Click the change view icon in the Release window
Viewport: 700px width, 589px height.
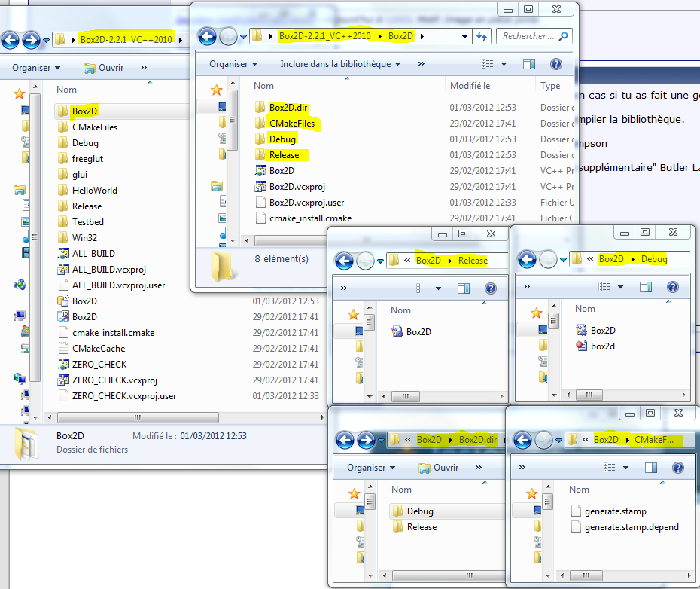pyautogui.click(x=422, y=288)
